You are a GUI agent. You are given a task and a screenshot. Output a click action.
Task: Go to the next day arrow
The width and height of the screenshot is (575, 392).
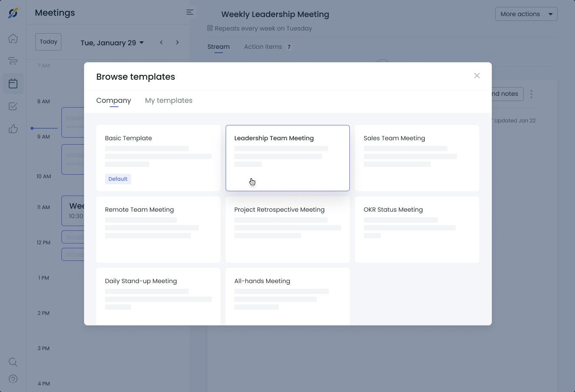point(177,42)
